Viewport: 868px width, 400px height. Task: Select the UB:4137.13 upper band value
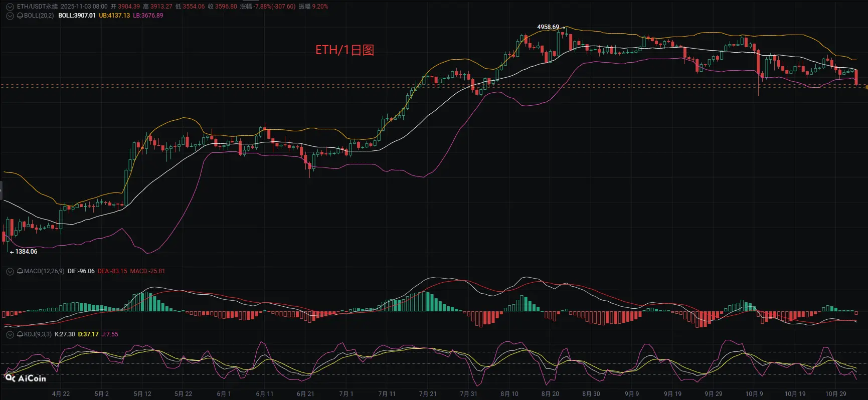114,16
